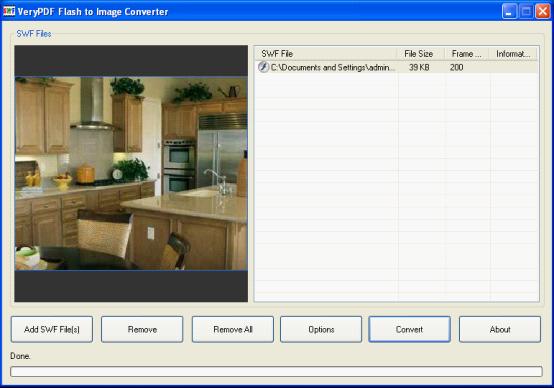Select the C:\Documents and Settings file entry
The image size is (554, 388).
(332, 67)
